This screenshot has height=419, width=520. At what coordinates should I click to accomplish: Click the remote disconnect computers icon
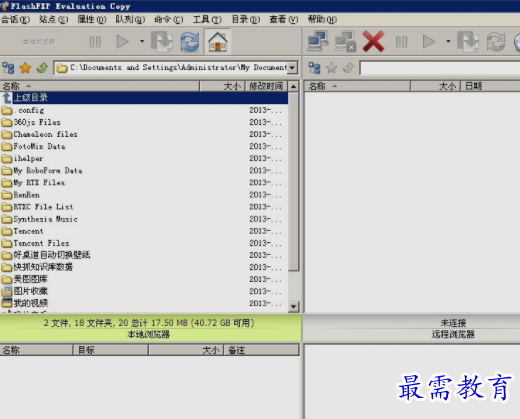(x=345, y=41)
